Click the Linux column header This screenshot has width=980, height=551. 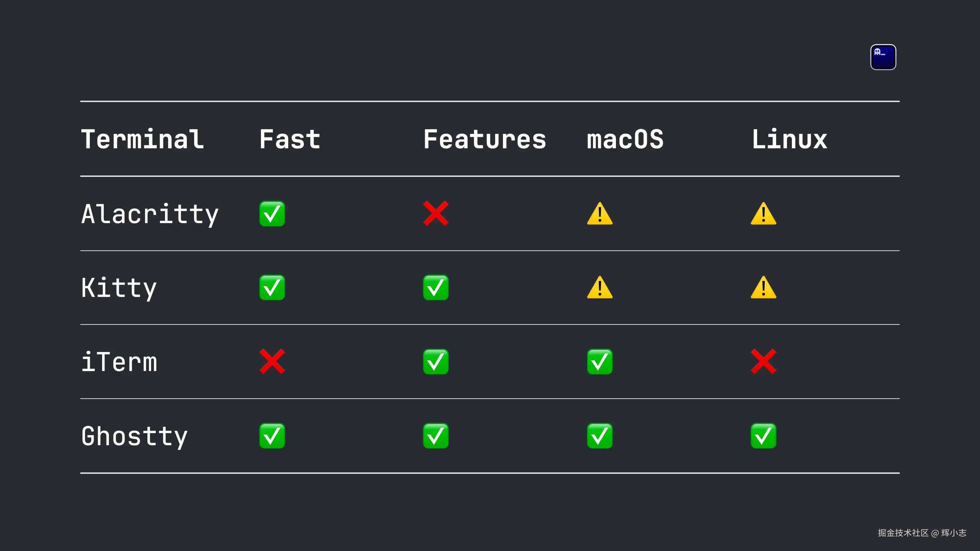(x=789, y=139)
